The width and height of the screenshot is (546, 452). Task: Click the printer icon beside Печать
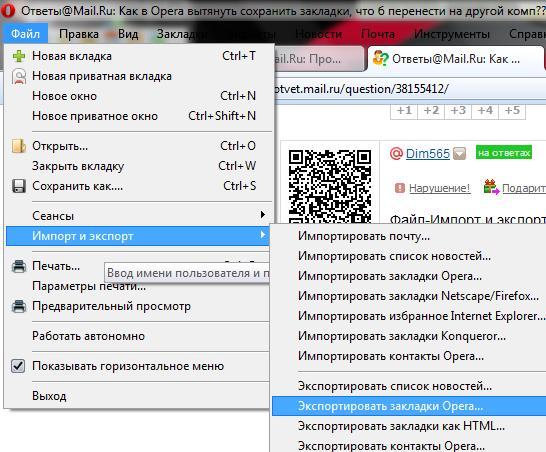(x=19, y=266)
